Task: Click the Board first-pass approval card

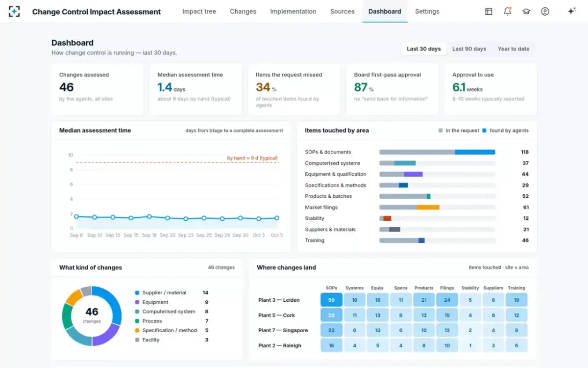Action: (x=392, y=89)
